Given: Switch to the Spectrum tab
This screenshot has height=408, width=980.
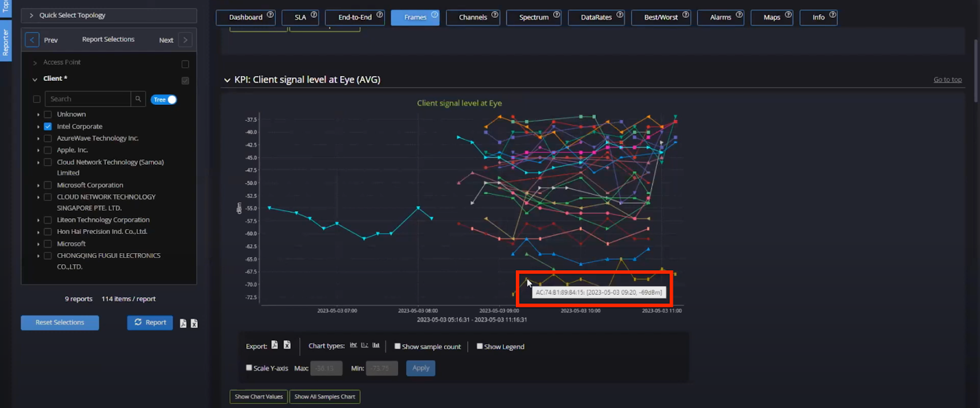Looking at the screenshot, I should (533, 17).
